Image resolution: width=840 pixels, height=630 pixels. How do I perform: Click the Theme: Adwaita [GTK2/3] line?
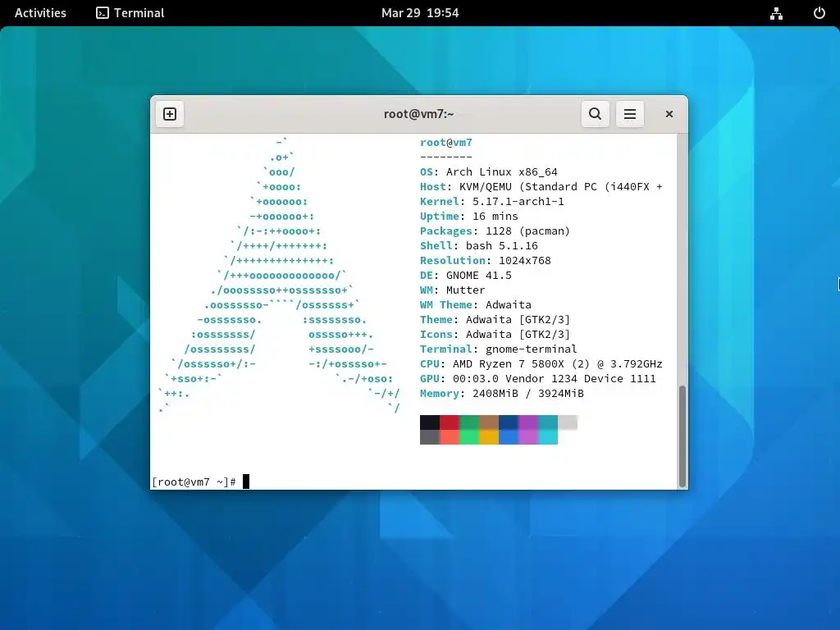point(495,320)
